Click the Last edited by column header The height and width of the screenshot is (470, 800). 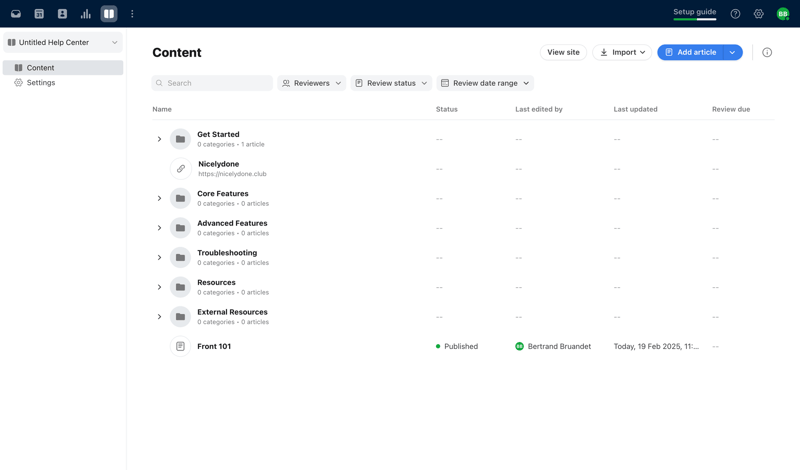pyautogui.click(x=539, y=109)
